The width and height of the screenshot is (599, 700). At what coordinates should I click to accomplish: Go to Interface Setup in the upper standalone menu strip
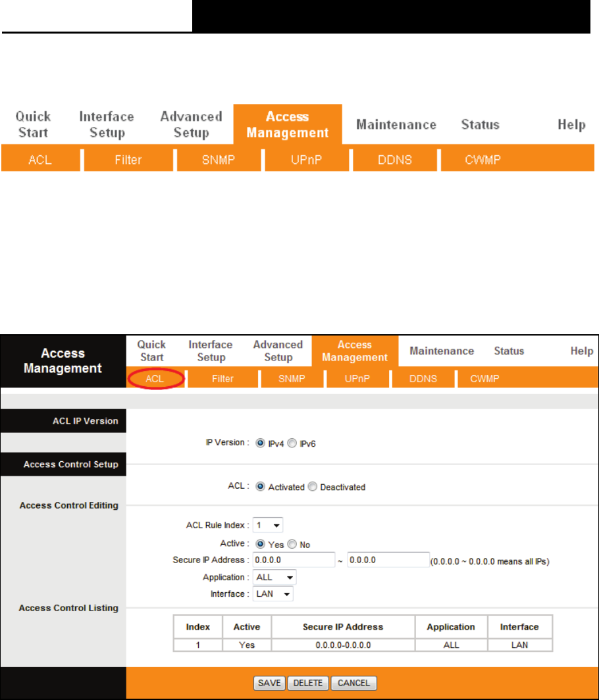[x=107, y=124]
